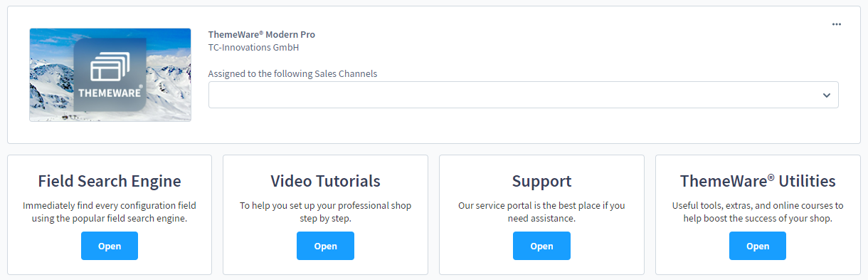Open ThemeWare Utilities
The width and height of the screenshot is (868, 280).
(758, 246)
